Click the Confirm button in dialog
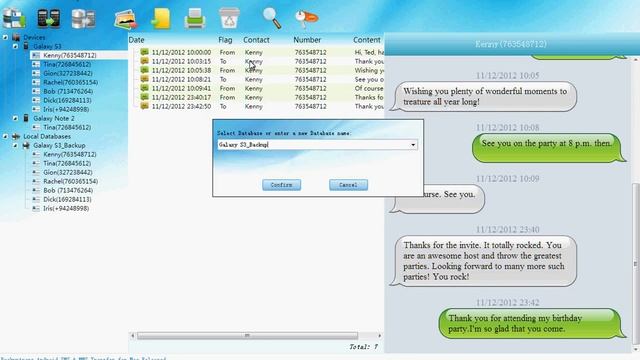This screenshot has width=640, height=360. tap(282, 185)
